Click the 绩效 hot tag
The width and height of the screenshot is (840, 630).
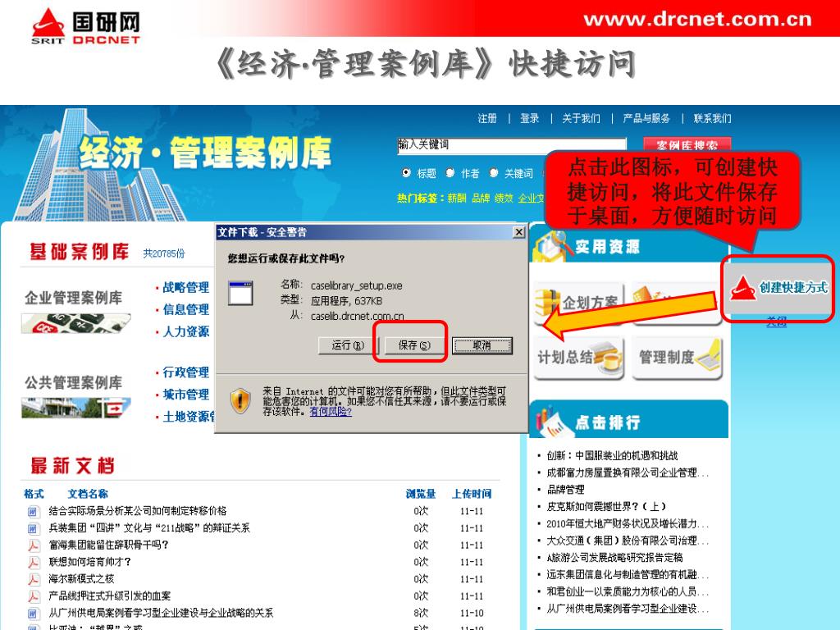(504, 199)
